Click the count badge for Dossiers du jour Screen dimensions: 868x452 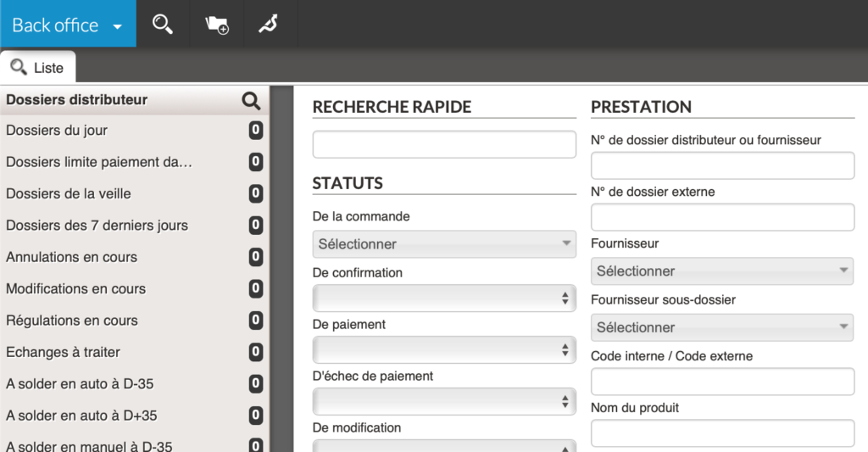[255, 131]
